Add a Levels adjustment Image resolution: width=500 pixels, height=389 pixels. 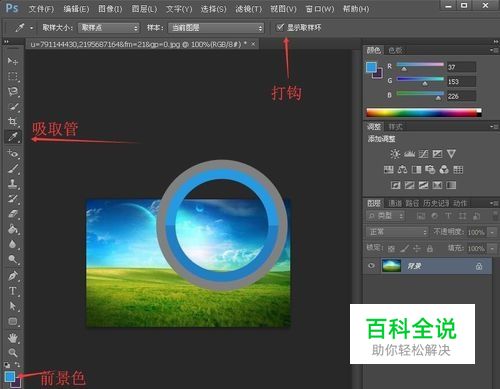tap(409, 154)
